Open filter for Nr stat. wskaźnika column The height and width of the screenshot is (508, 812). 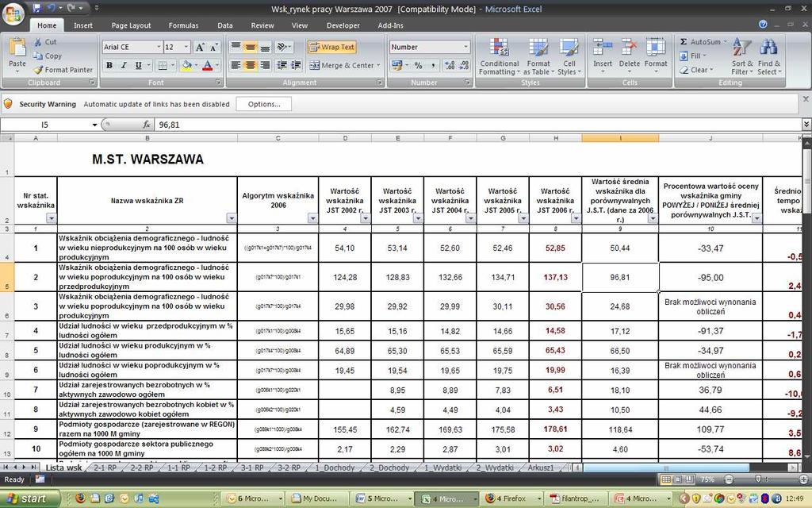click(51, 219)
